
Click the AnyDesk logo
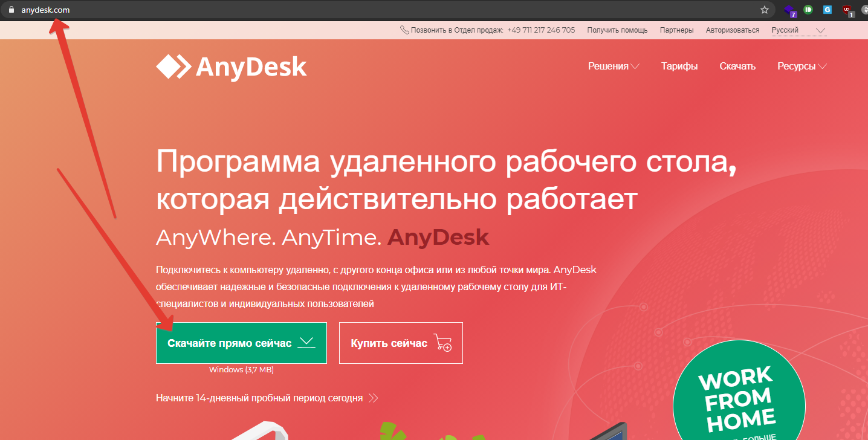click(231, 66)
